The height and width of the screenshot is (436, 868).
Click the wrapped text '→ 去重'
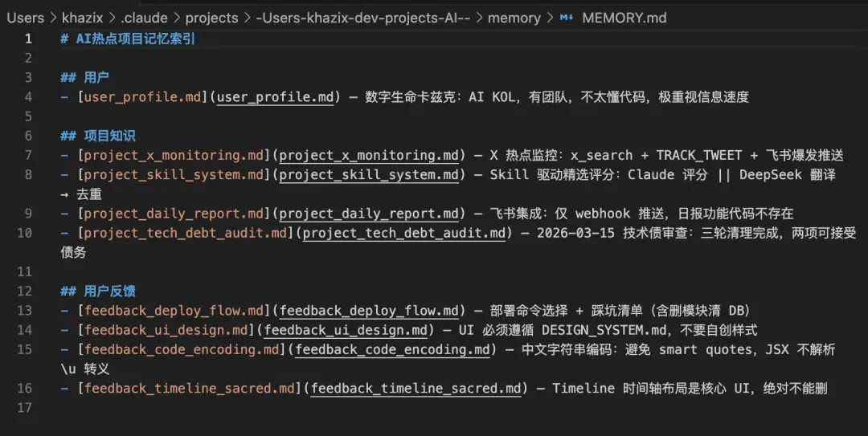[x=81, y=194]
